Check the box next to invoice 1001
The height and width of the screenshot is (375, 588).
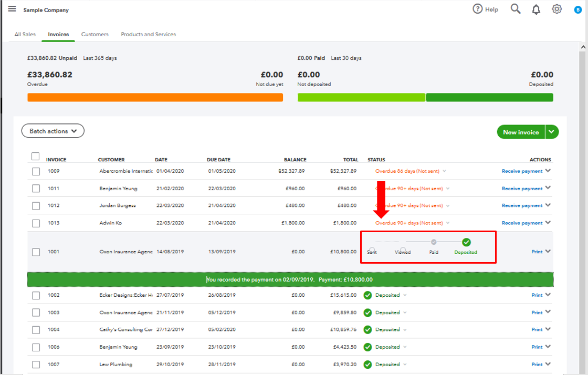coord(35,252)
